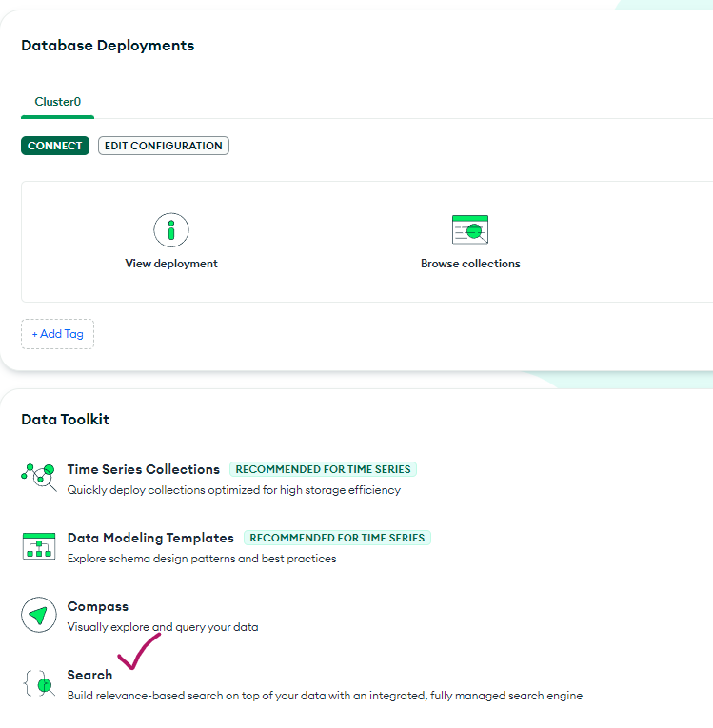This screenshot has width=713, height=728.
Task: Click the RECOMMENDED badge beside Data Modeling Templates
Action: click(x=337, y=538)
